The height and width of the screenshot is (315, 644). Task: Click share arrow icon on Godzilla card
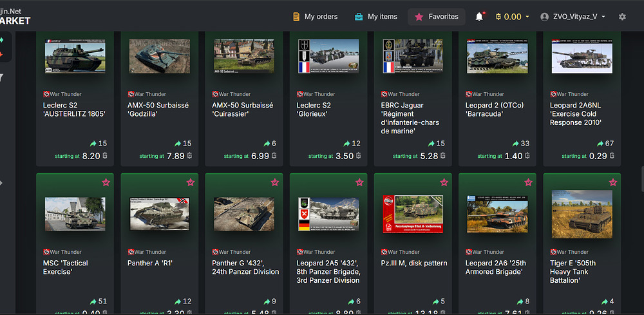click(178, 144)
